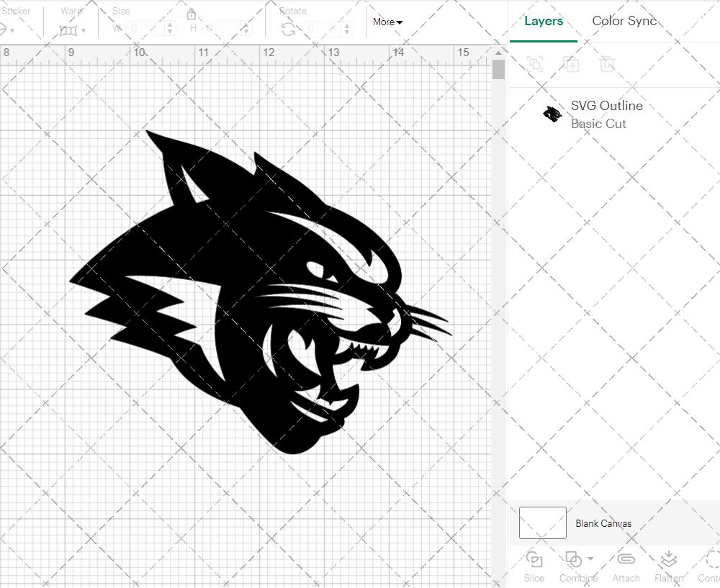Click the Warp icon

pyautogui.click(x=70, y=30)
